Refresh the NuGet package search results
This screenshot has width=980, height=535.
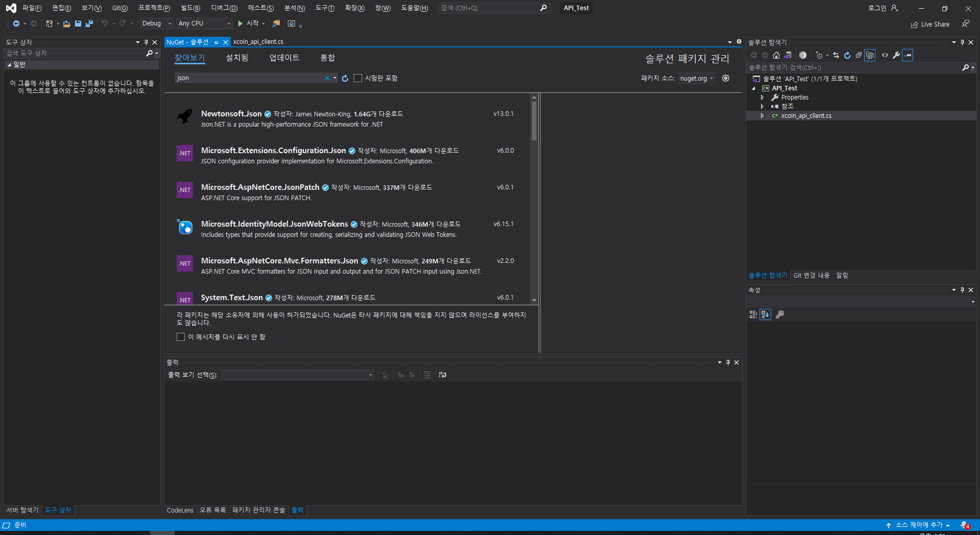345,78
